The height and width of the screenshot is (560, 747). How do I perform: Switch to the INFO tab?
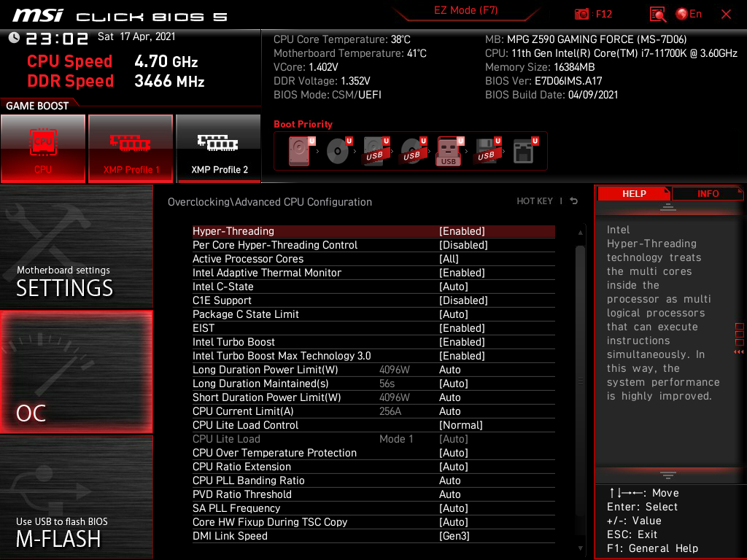tap(708, 194)
